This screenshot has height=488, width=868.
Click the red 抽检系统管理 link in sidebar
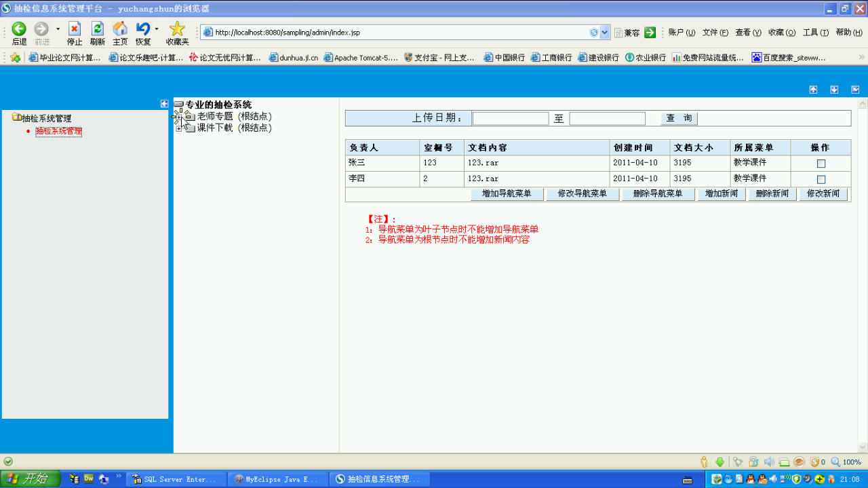59,131
